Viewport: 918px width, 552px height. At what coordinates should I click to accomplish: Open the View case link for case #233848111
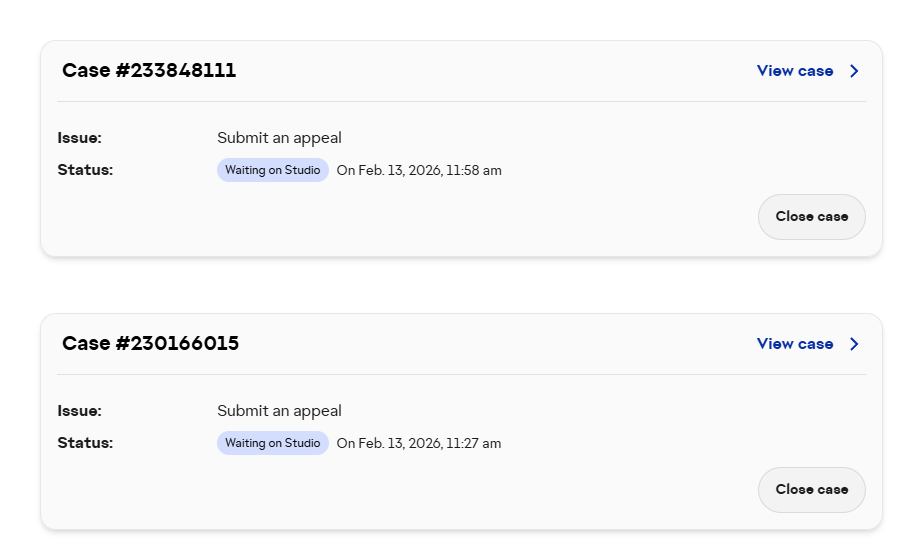coord(794,71)
